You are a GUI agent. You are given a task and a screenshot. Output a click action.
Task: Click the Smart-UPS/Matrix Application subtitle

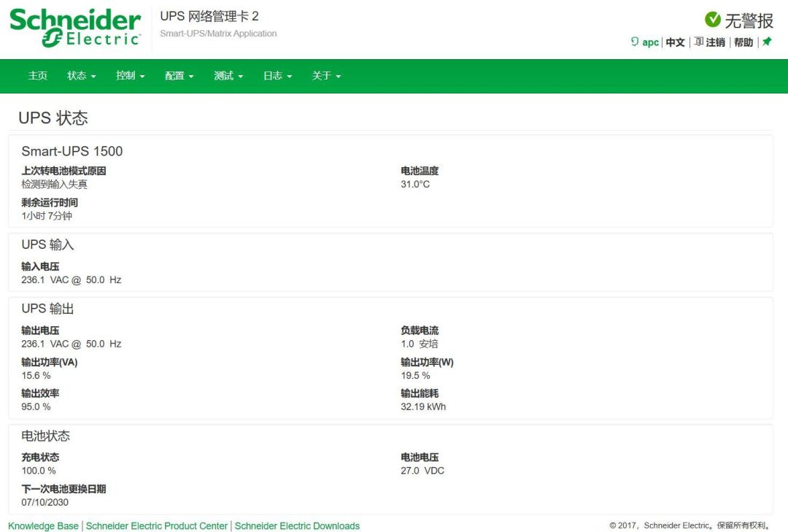click(218, 34)
